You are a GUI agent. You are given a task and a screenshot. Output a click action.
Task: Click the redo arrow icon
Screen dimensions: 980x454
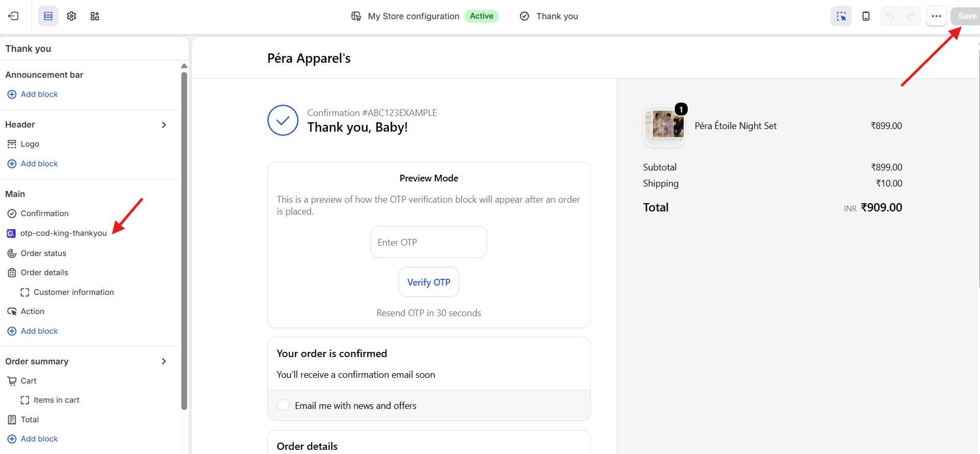pyautogui.click(x=911, y=16)
